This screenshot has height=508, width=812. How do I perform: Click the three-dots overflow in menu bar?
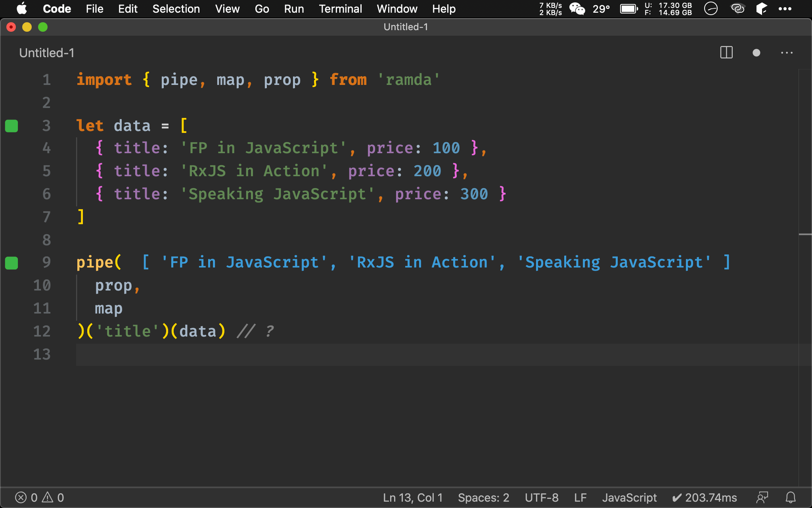point(785,9)
